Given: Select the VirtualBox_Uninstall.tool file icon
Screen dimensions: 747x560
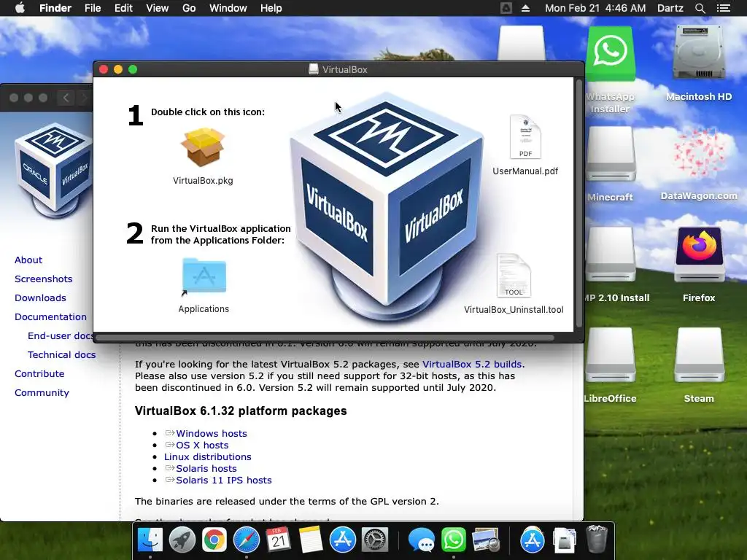Looking at the screenshot, I should 514,276.
